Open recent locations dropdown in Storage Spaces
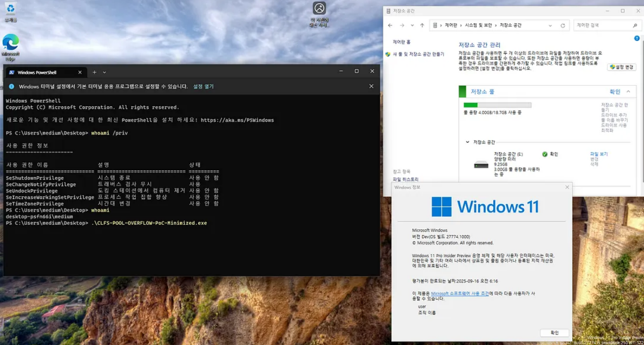Viewport: 644px width, 345px height. [x=412, y=25]
